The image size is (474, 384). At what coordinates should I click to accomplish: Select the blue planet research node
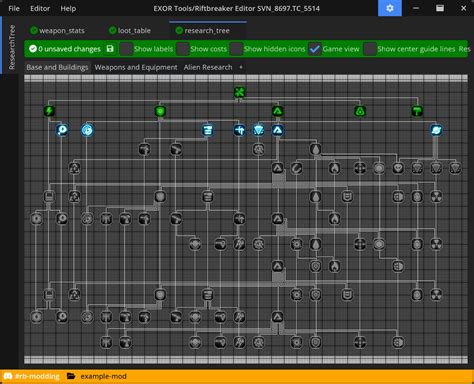tap(436, 130)
